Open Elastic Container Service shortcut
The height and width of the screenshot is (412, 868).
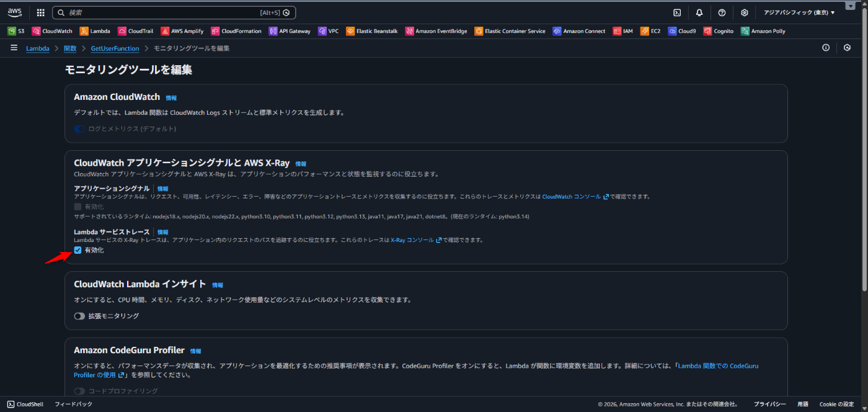(510, 31)
